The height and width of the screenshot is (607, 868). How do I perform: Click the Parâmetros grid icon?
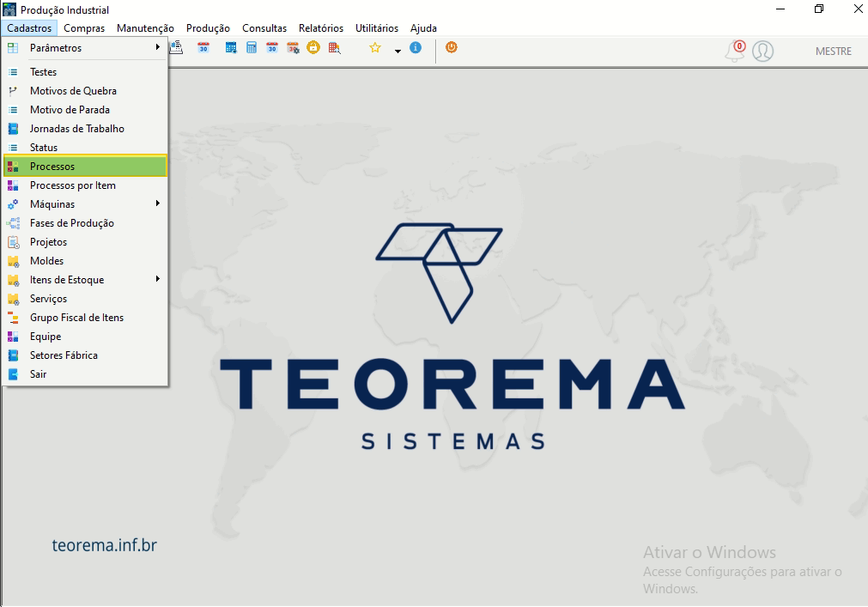tap(13, 48)
